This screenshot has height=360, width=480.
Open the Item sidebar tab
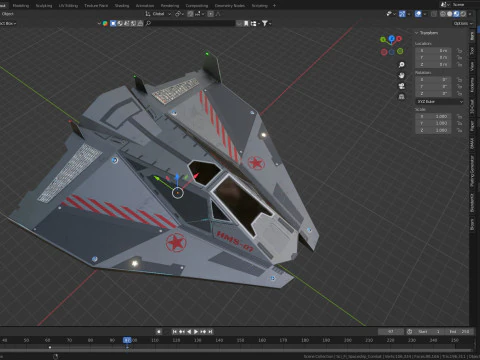point(472,36)
